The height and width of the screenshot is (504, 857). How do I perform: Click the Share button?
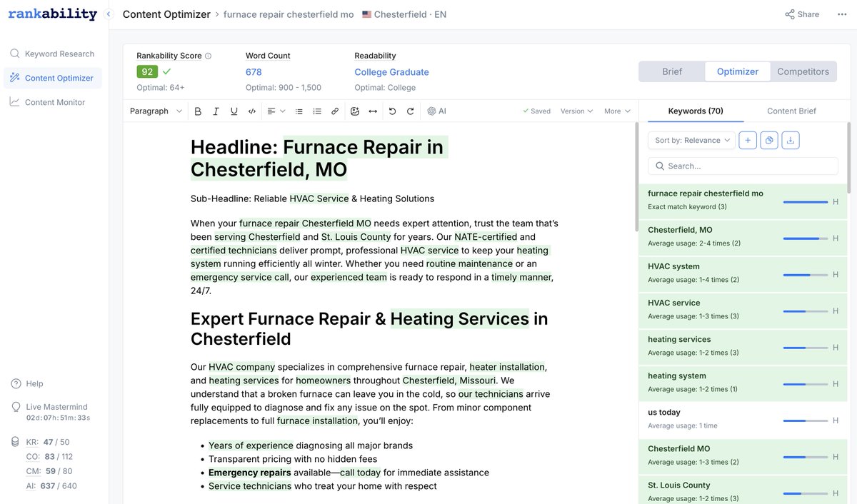pos(802,14)
